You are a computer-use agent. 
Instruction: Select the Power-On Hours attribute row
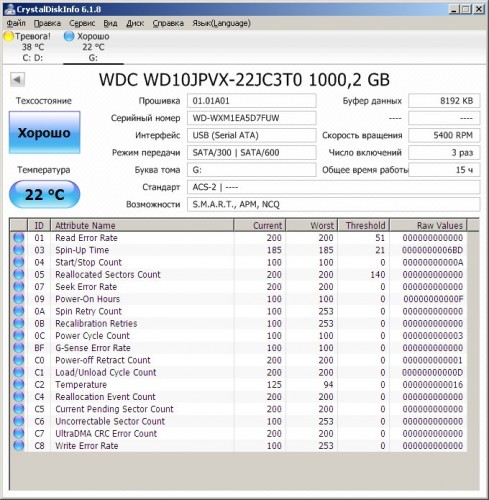(x=238, y=299)
